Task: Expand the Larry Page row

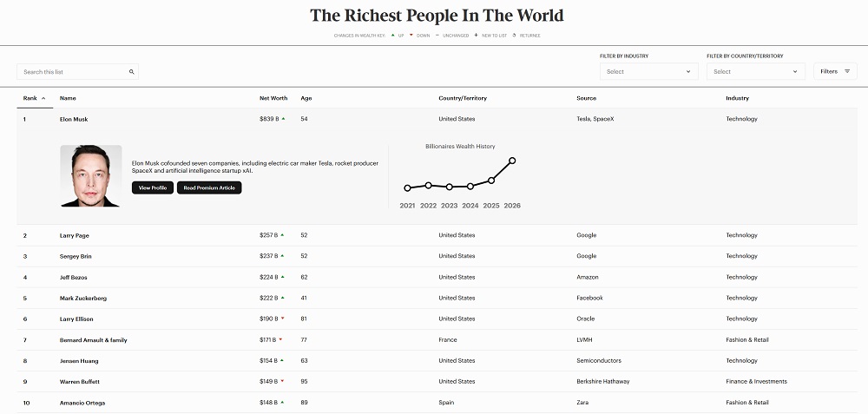Action: [75, 235]
